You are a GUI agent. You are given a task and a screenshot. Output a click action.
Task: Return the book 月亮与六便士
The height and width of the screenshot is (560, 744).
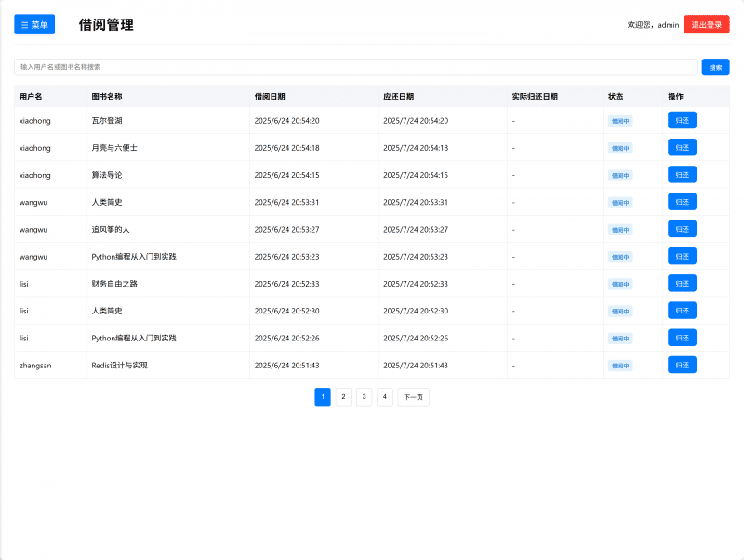point(682,147)
